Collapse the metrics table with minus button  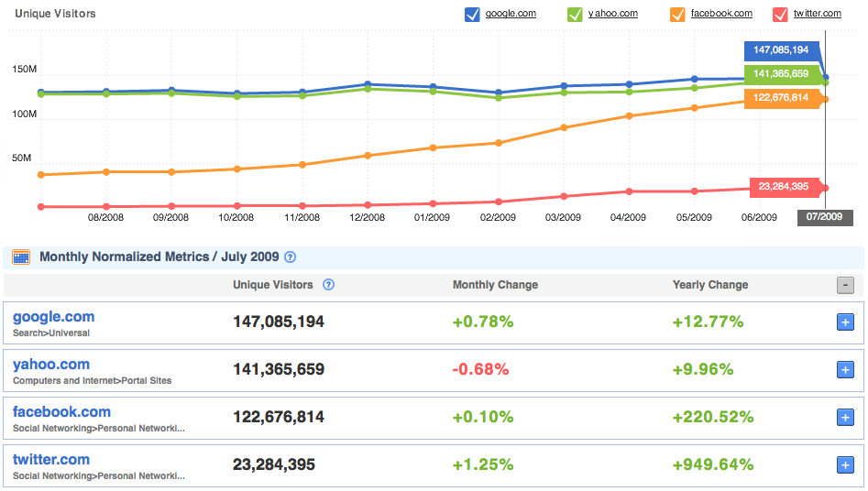(845, 285)
